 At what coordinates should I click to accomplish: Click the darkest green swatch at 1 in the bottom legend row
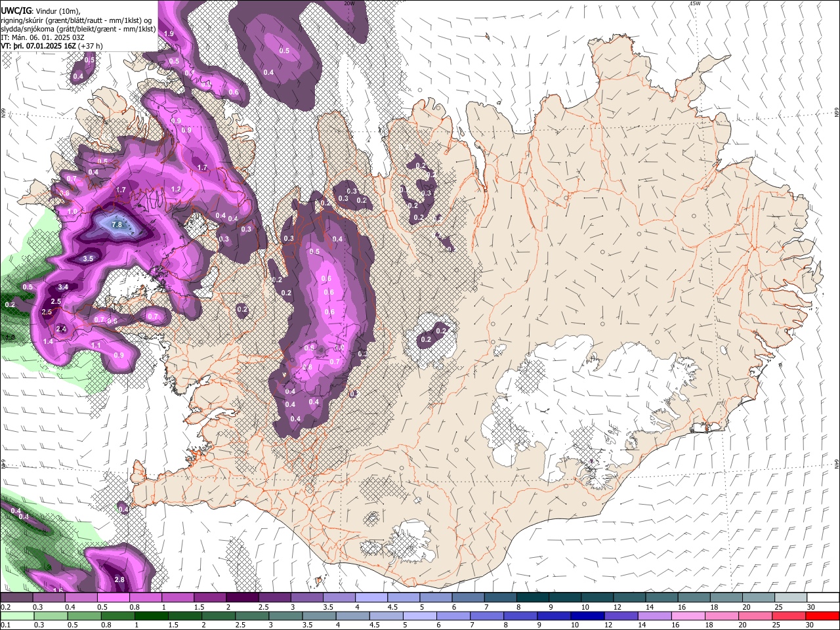click(x=151, y=616)
